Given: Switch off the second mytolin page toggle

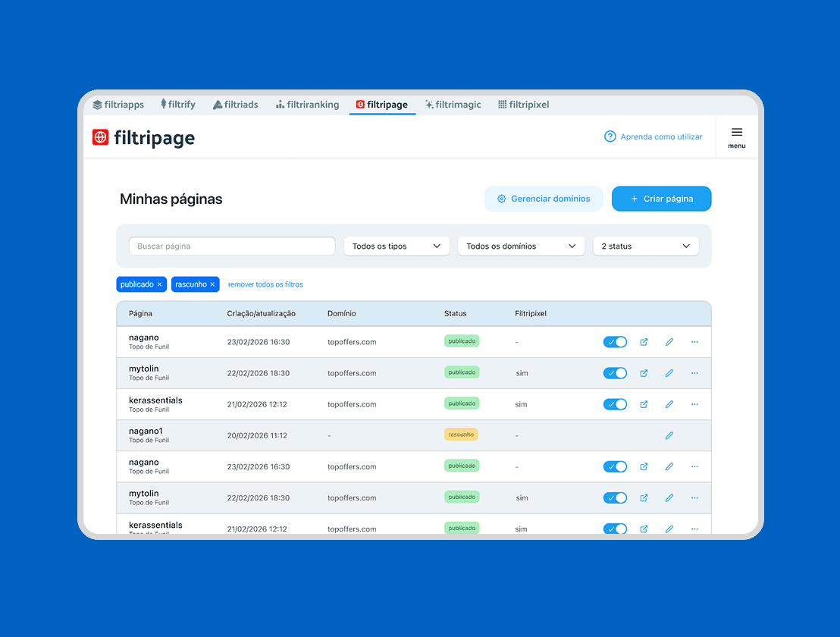Looking at the screenshot, I should (615, 497).
